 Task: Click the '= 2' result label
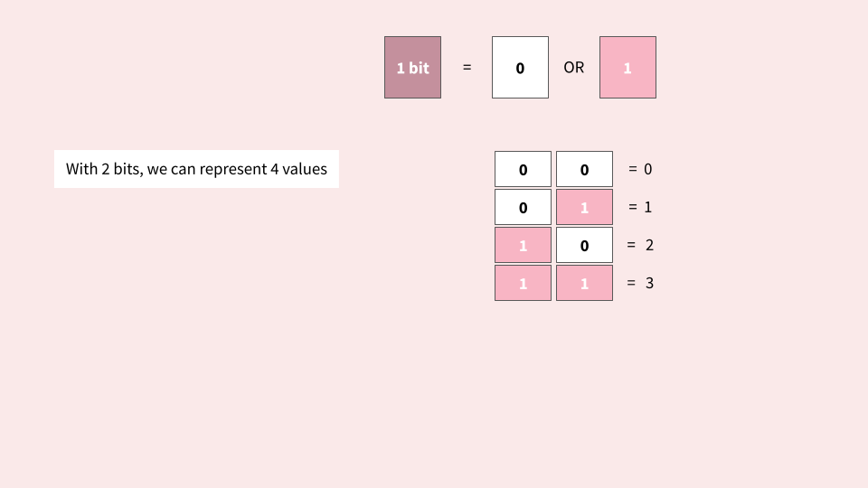tap(640, 245)
